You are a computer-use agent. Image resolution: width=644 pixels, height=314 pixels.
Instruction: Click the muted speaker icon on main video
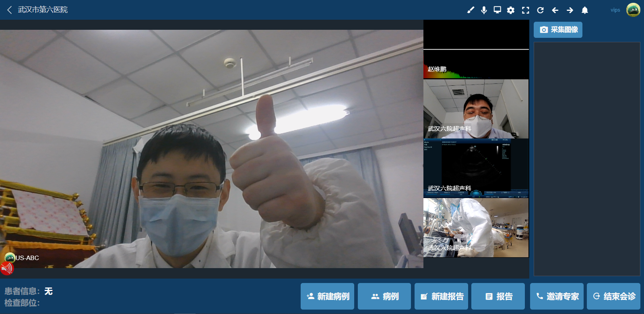click(x=7, y=268)
